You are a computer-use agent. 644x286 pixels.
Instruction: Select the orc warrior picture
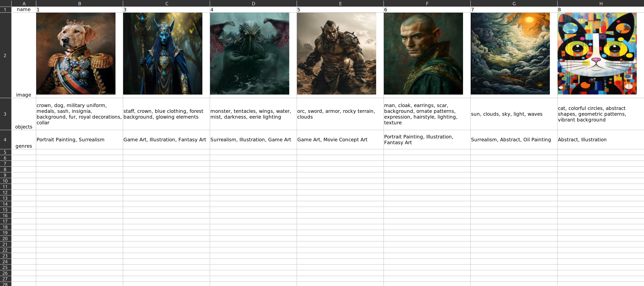(x=336, y=54)
